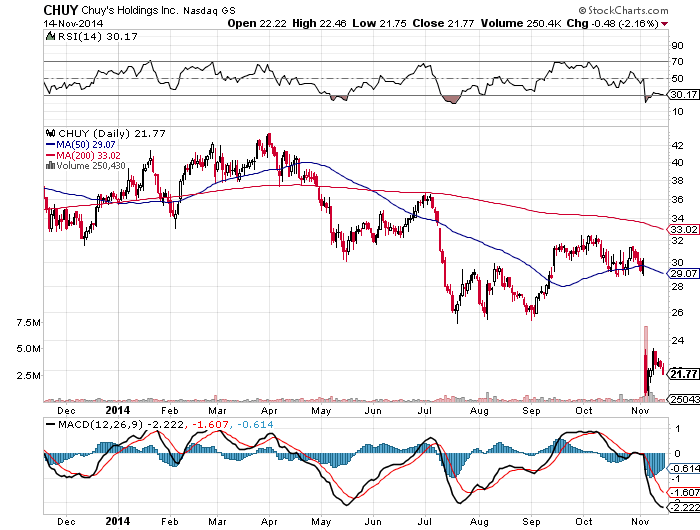Click the Volume bars legend icon

point(50,166)
